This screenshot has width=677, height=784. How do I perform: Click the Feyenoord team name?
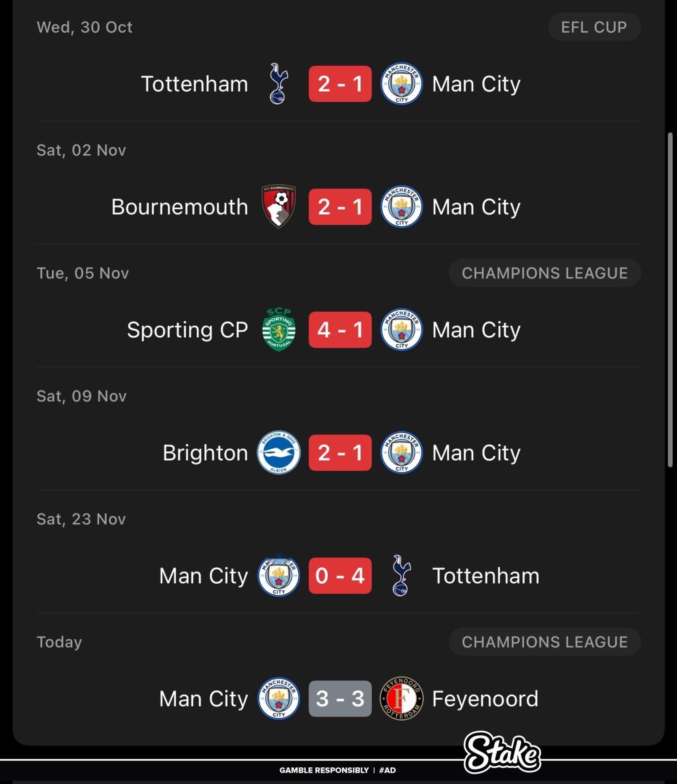pos(485,699)
